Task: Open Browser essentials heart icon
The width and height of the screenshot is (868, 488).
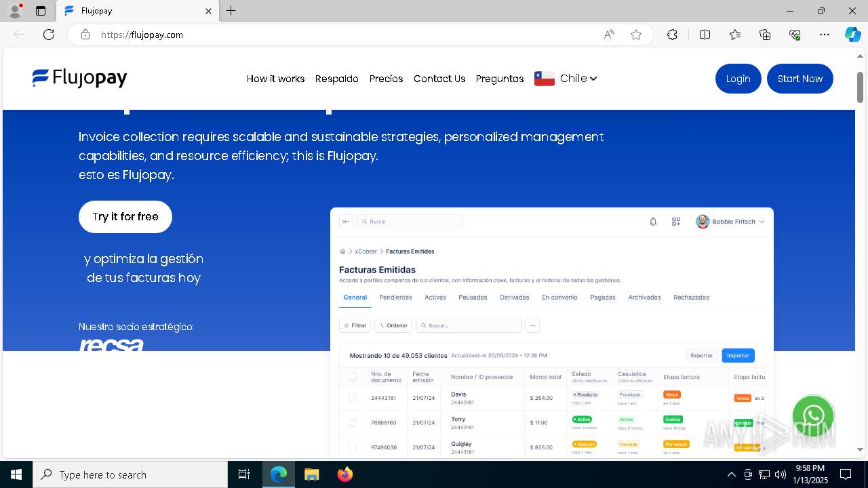Action: [795, 35]
